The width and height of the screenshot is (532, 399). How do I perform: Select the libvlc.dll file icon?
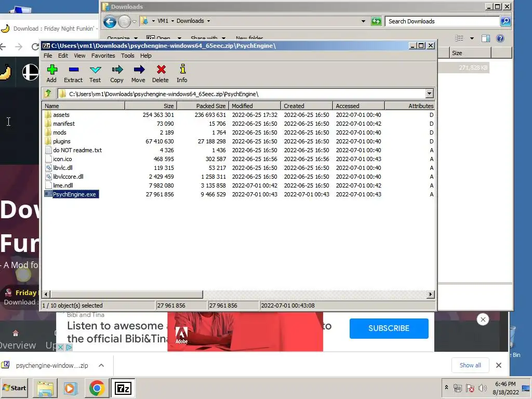pyautogui.click(x=48, y=168)
